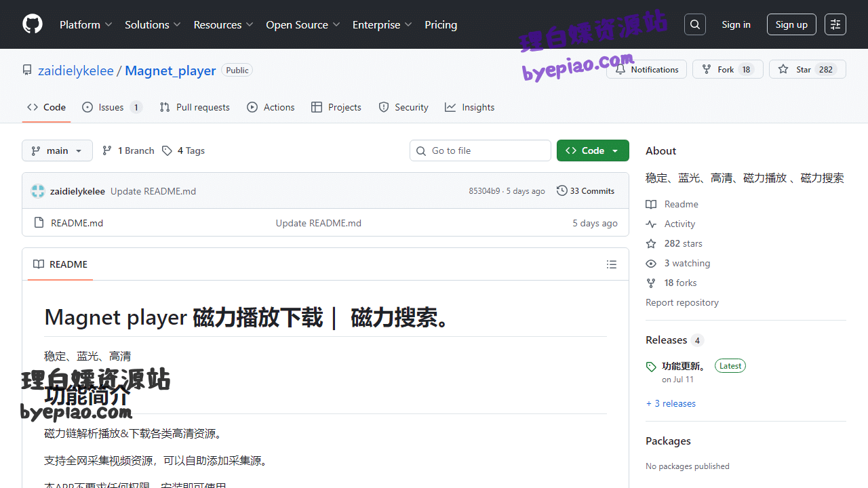Open the Insights tab
The height and width of the screenshot is (488, 868).
click(470, 107)
